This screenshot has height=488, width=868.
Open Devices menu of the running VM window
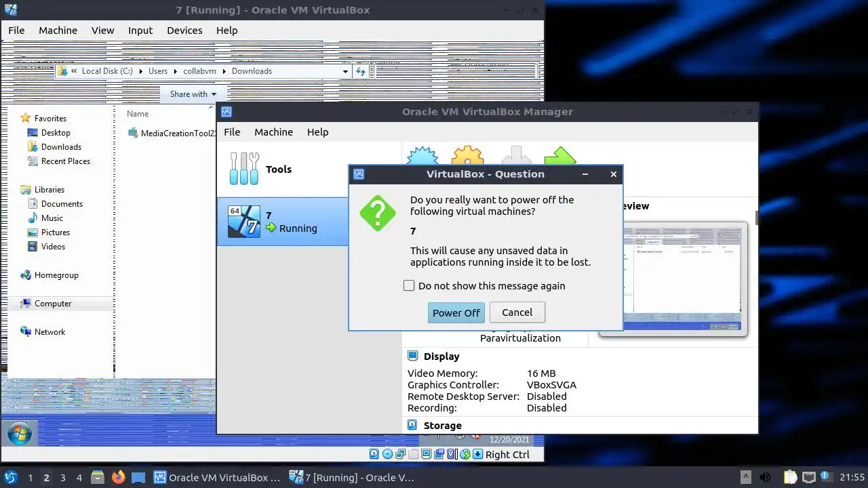(184, 30)
